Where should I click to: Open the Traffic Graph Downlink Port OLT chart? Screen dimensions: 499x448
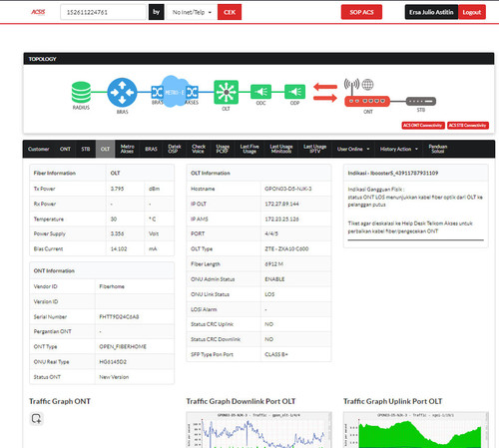click(x=258, y=430)
